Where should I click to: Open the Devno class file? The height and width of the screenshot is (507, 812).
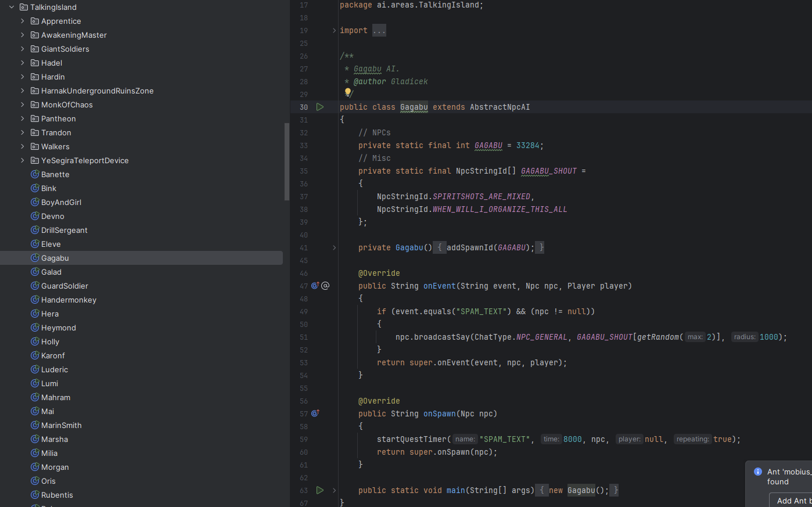53,216
